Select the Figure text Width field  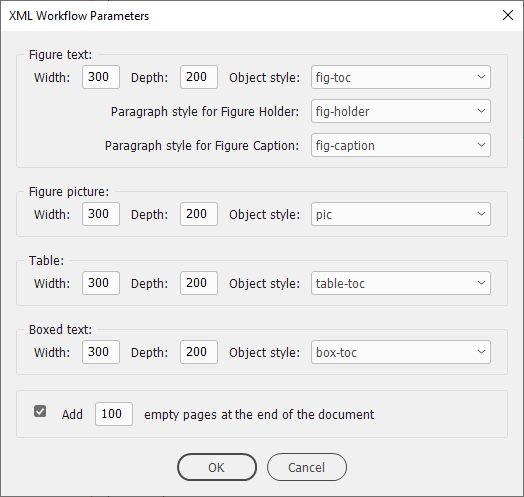[x=101, y=77]
